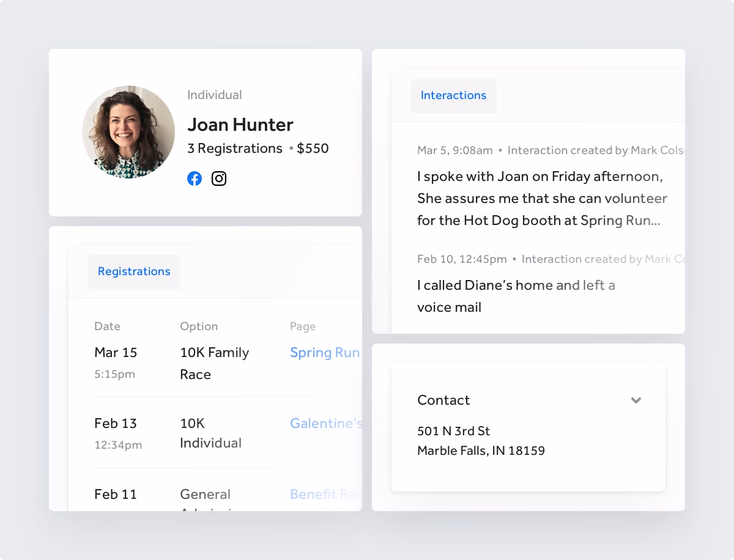
Task: Select the Mar 15 date cell
Action: pos(116,353)
